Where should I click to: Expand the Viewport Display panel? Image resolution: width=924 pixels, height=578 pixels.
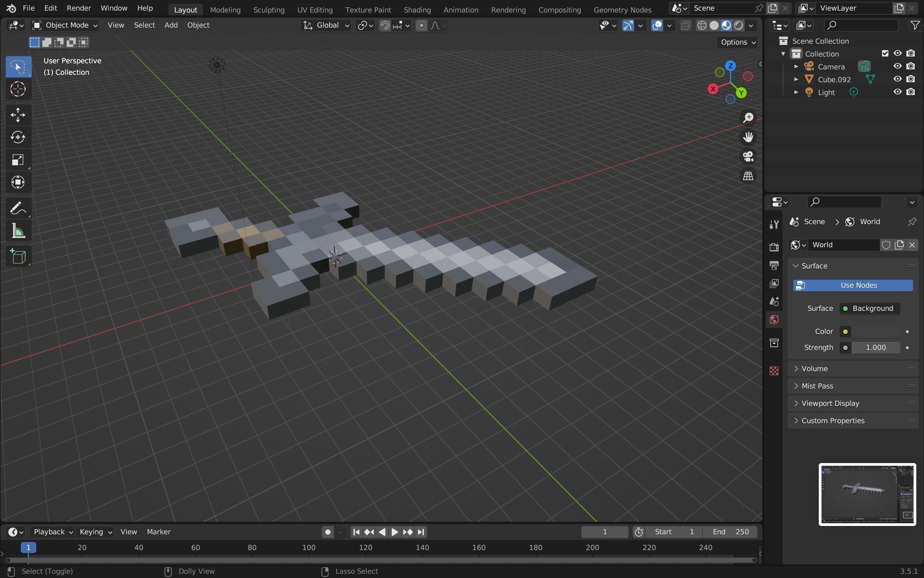tap(853, 404)
